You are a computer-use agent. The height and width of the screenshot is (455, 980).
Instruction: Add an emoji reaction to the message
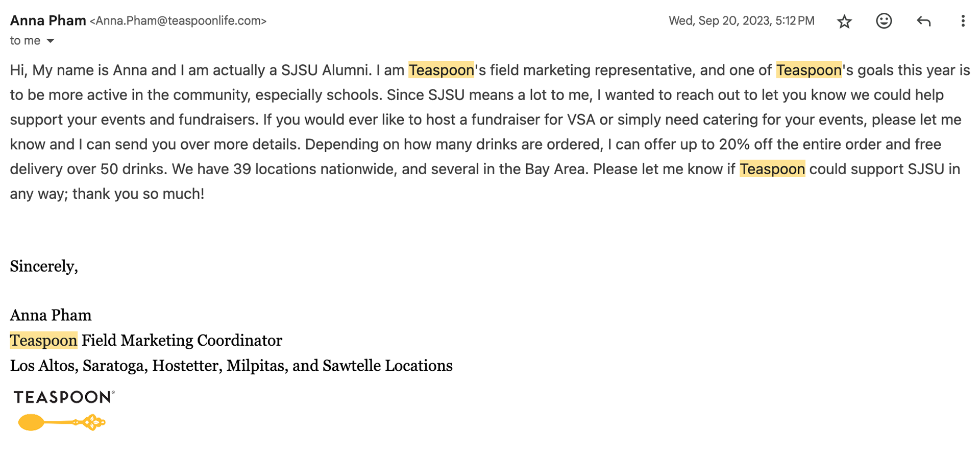coord(884,21)
